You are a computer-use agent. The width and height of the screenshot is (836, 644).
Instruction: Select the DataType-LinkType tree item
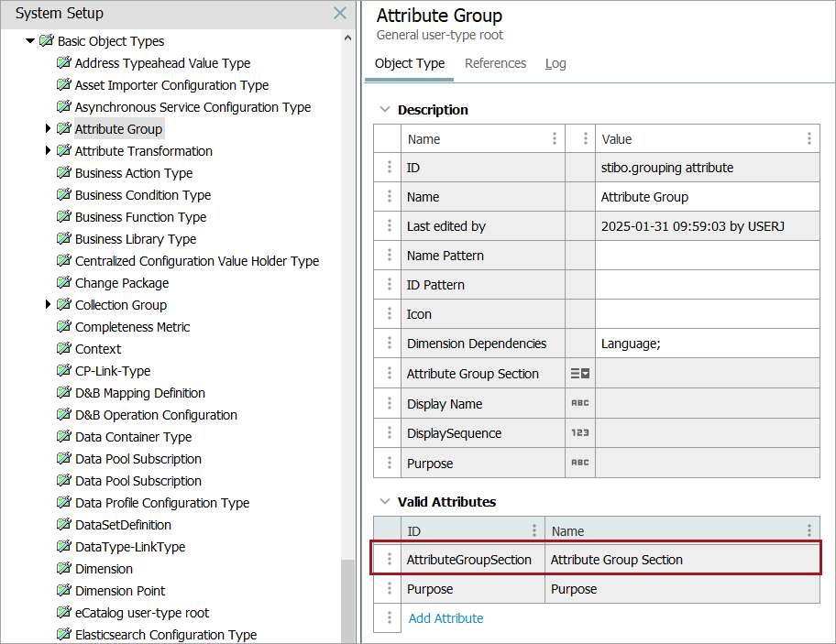tap(130, 547)
